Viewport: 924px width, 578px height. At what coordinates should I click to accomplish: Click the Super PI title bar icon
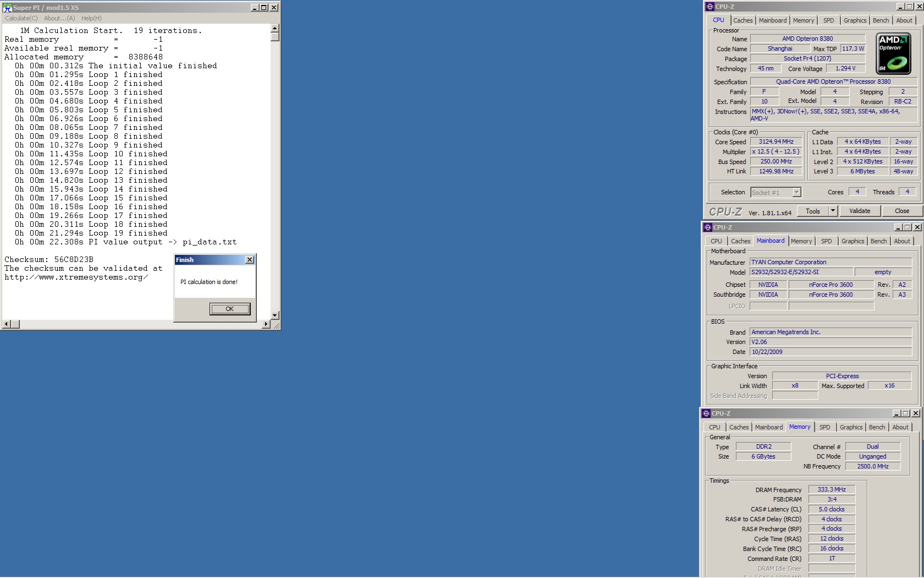pos(7,7)
